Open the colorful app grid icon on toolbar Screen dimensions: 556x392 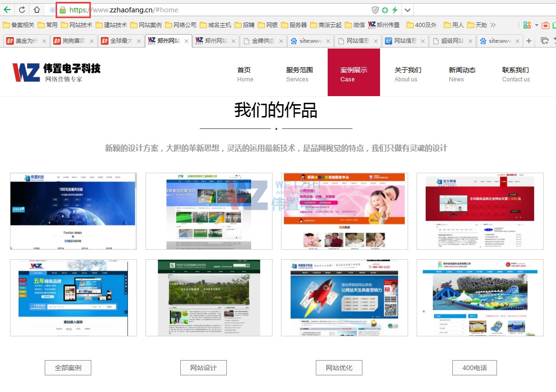[x=527, y=25]
